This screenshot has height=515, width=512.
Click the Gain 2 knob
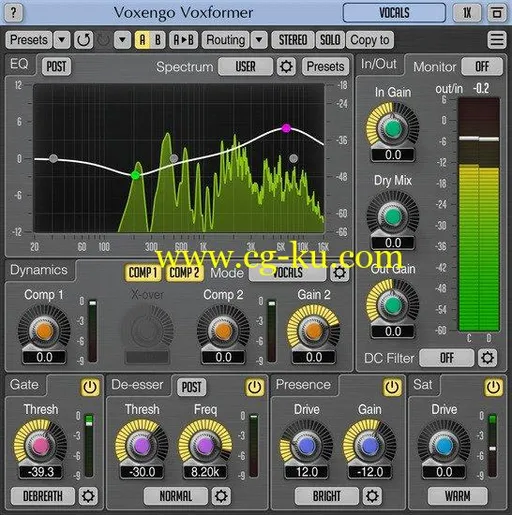click(x=313, y=330)
